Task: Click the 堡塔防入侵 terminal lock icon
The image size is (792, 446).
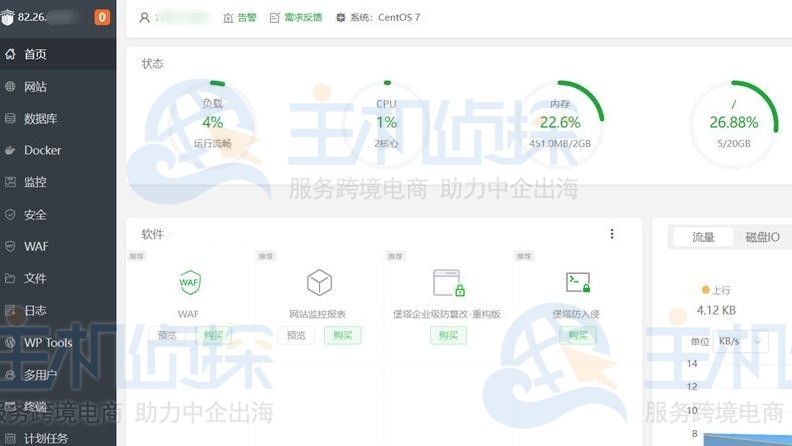Action: click(x=578, y=282)
